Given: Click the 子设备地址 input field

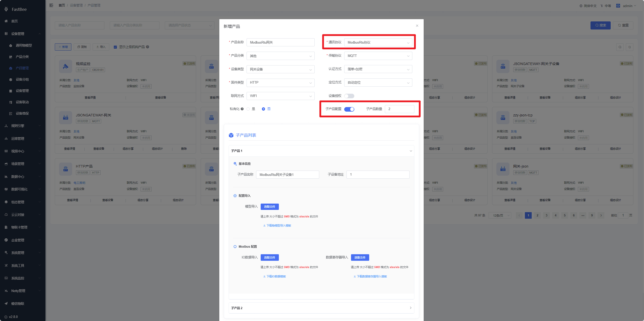Looking at the screenshot, I should pyautogui.click(x=378, y=175).
